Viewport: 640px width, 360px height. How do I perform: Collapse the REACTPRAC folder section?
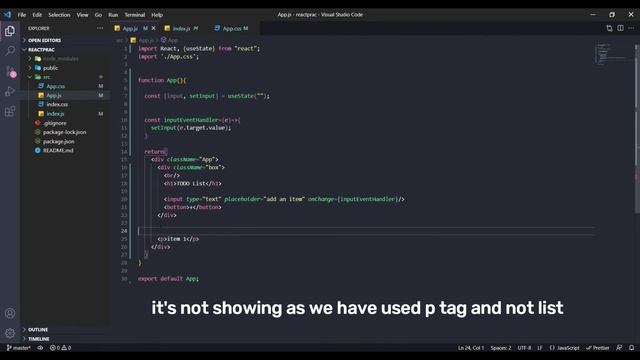(41, 49)
